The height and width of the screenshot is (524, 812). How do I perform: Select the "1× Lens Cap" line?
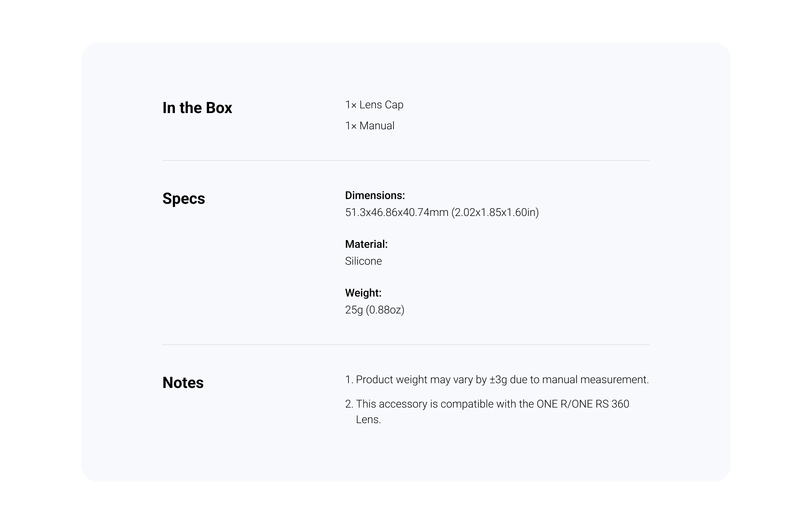coord(374,105)
